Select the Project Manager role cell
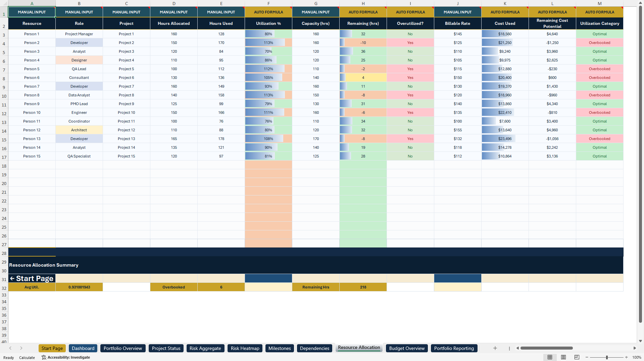Viewport: 644px width, 361px height. pyautogui.click(x=79, y=34)
